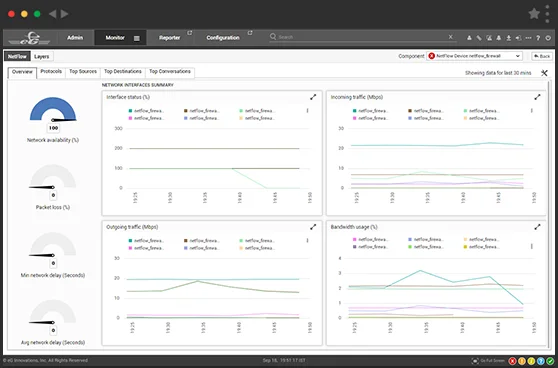The height and width of the screenshot is (368, 558).
Task: Open Bandwidth usage chart kebab menu
Action: pos(532,246)
